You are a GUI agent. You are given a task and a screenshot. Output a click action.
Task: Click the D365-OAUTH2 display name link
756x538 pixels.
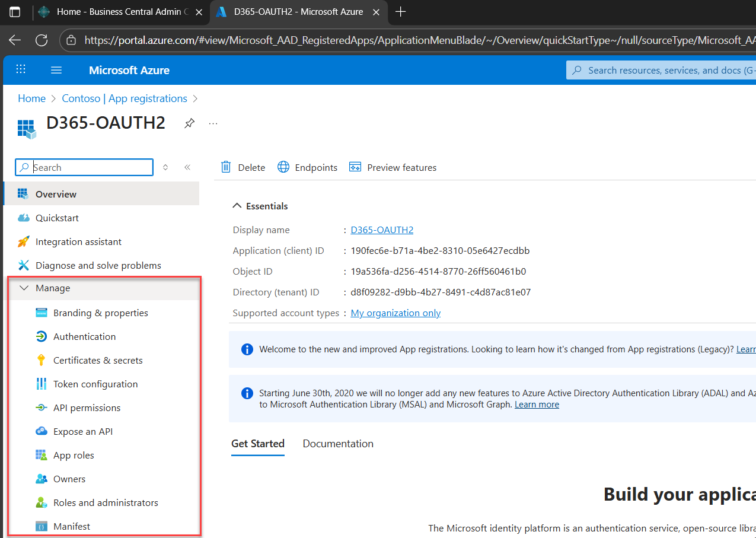[382, 230]
